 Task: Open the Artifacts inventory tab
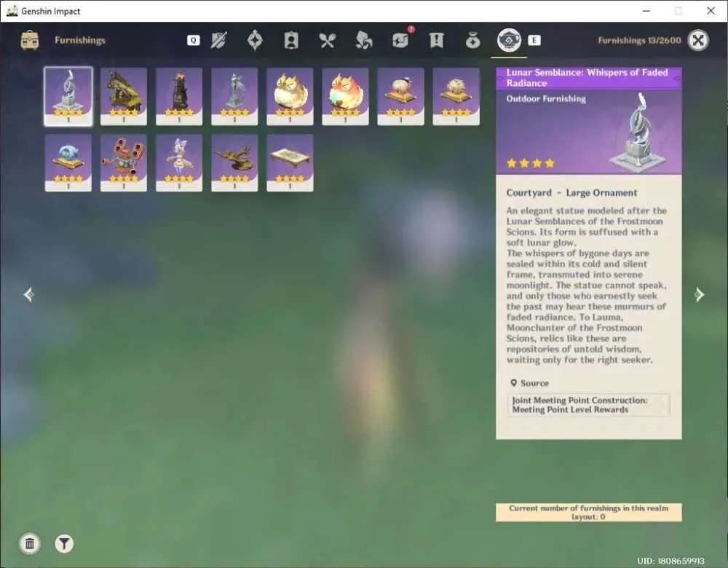point(255,40)
